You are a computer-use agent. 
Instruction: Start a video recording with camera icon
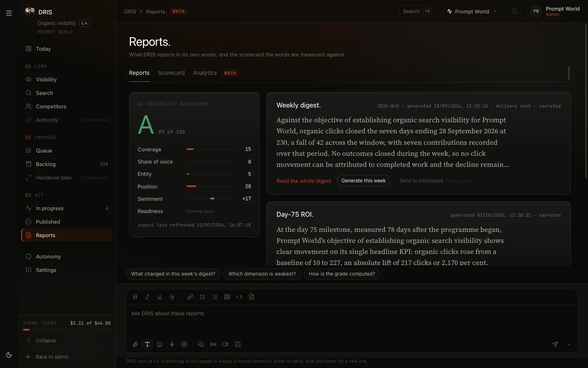tap(225, 344)
